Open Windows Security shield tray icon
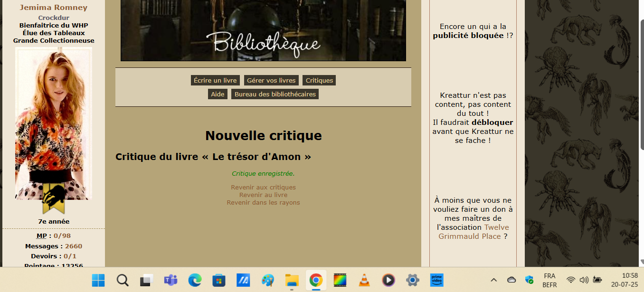Image resolution: width=644 pixels, height=292 pixels. [x=529, y=280]
